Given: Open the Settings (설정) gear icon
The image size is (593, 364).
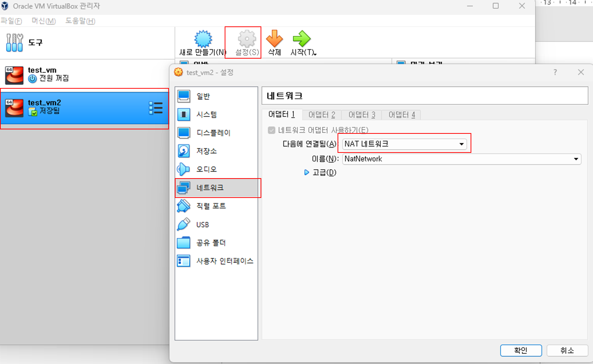Looking at the screenshot, I should [x=247, y=39].
